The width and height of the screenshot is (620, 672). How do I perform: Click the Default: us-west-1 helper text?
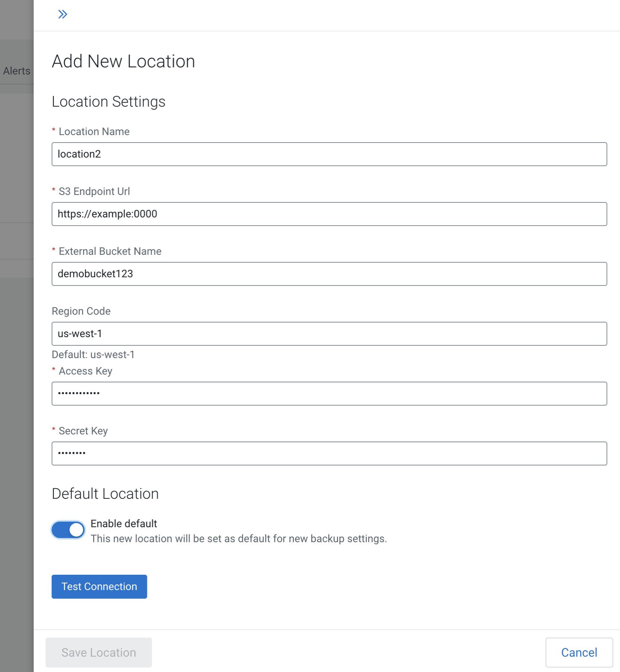pyautogui.click(x=93, y=355)
